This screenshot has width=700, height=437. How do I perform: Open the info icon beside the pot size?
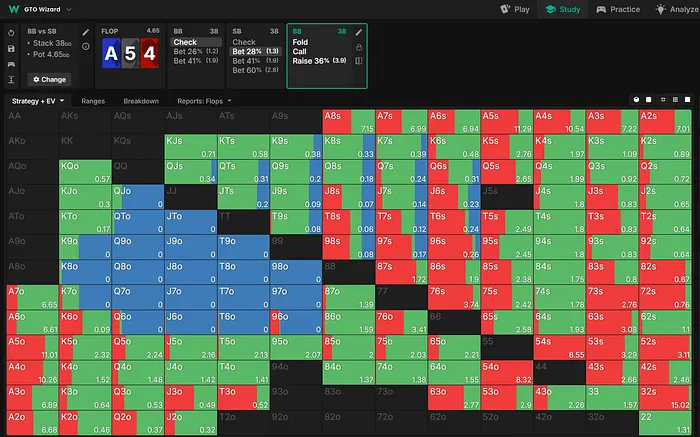click(x=84, y=46)
